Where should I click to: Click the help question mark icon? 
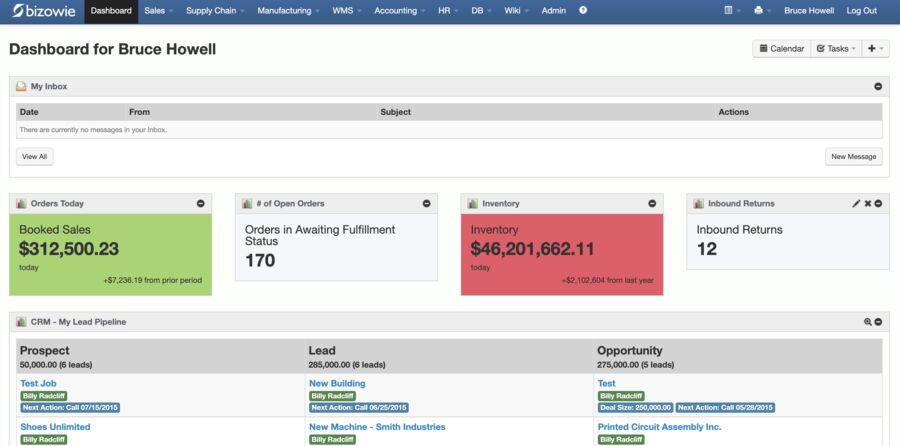point(583,10)
